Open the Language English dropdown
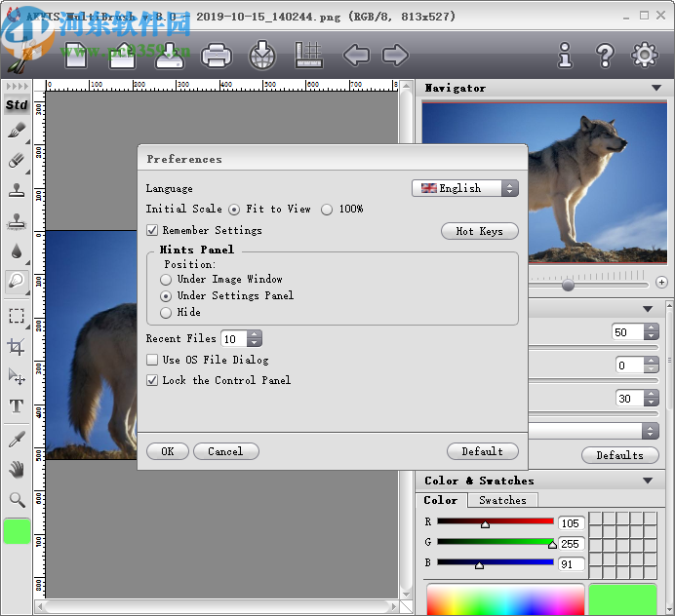 click(465, 188)
